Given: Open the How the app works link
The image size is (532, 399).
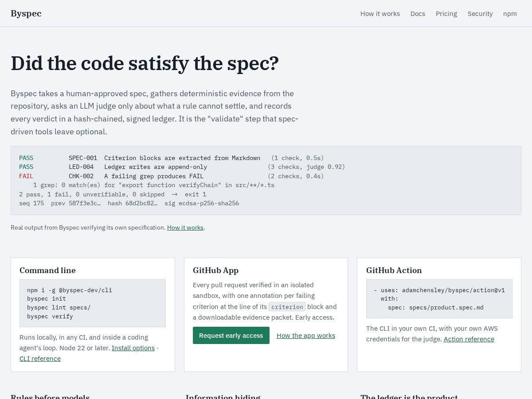Looking at the screenshot, I should coord(306,336).
